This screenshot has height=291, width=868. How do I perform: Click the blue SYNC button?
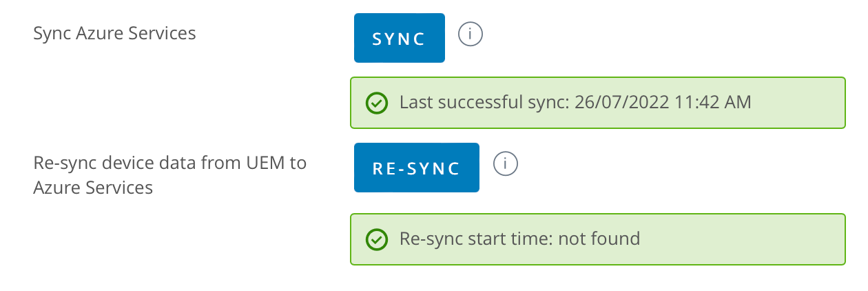(x=399, y=38)
